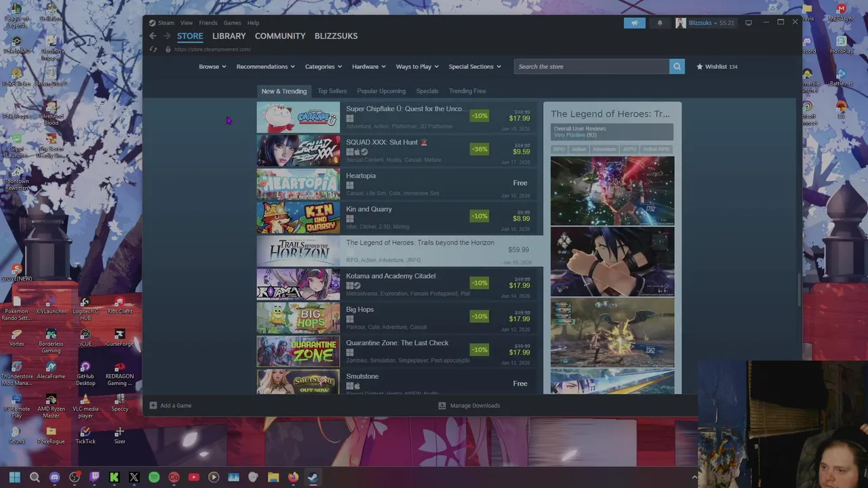This screenshot has width=868, height=488.
Task: Open Discord from the taskbar
Action: point(55,477)
